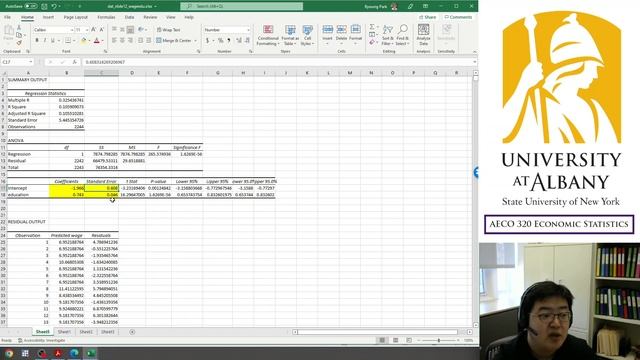Click Insert cells button
This screenshot has height=360, width=640.
pos(327,35)
